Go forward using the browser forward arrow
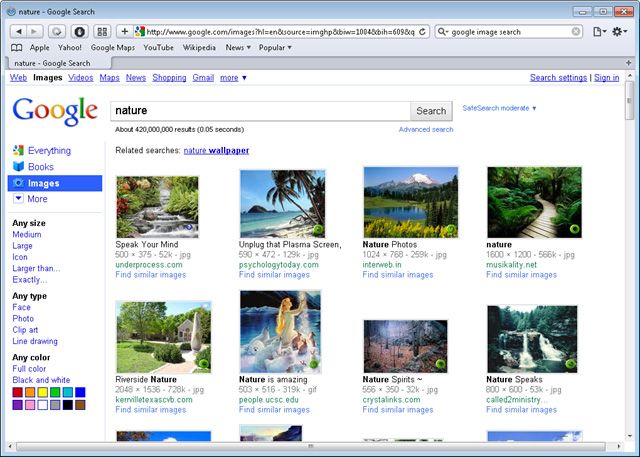Screen dimensions: 640x457 [x=34, y=31]
